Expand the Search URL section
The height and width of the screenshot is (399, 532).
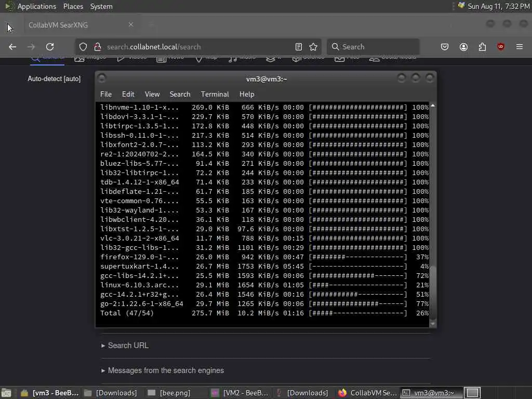(x=125, y=345)
